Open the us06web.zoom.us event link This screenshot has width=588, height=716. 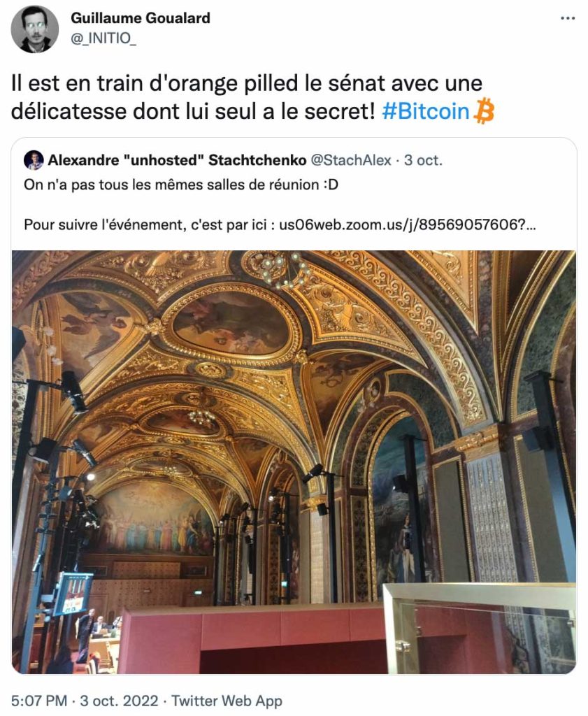[407, 224]
